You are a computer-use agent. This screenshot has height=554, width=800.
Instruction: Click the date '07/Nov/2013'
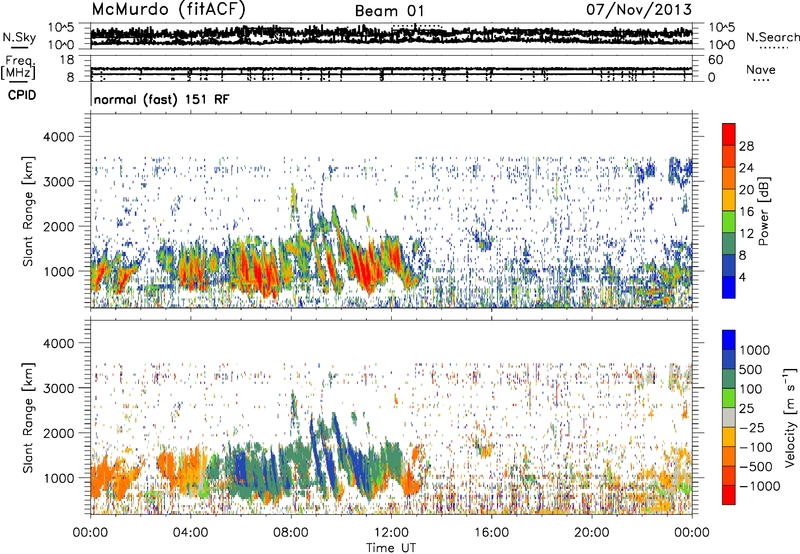[x=638, y=9]
